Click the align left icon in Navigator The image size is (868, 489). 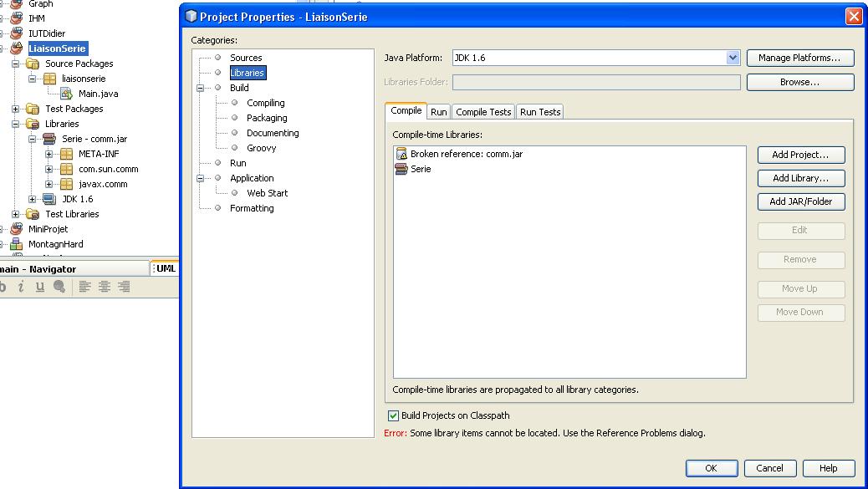84,287
